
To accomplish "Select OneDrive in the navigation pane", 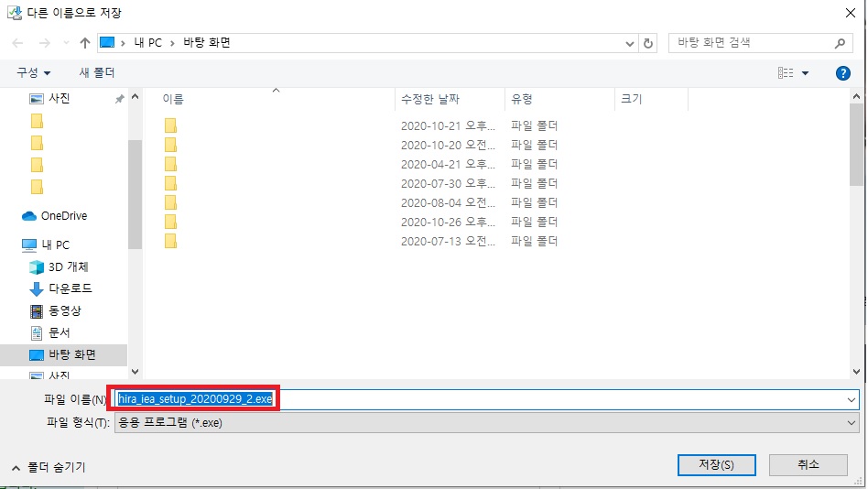I will 64,216.
